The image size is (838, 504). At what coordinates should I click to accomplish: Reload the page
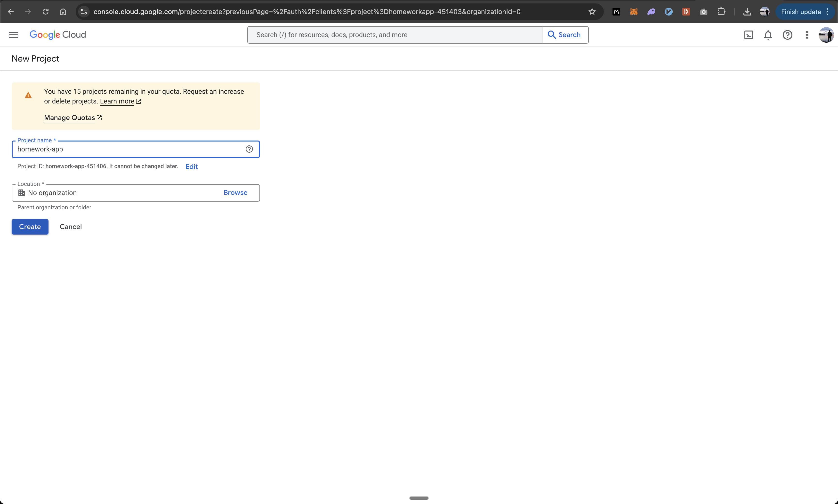coord(46,12)
